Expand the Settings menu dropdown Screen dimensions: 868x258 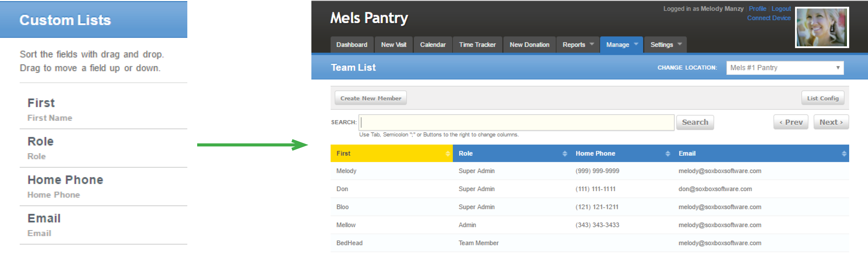click(680, 44)
